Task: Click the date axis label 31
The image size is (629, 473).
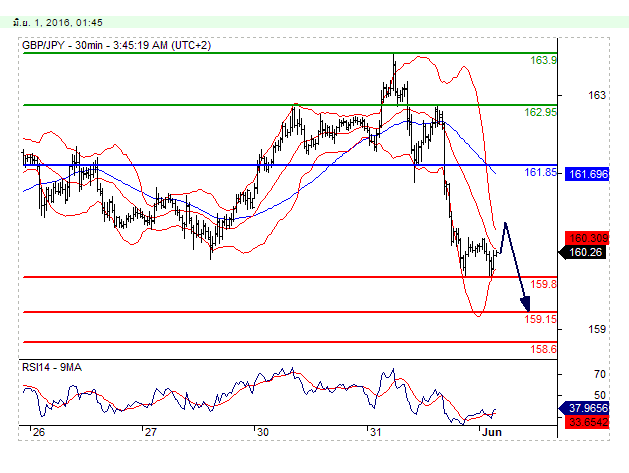Action: pos(375,432)
